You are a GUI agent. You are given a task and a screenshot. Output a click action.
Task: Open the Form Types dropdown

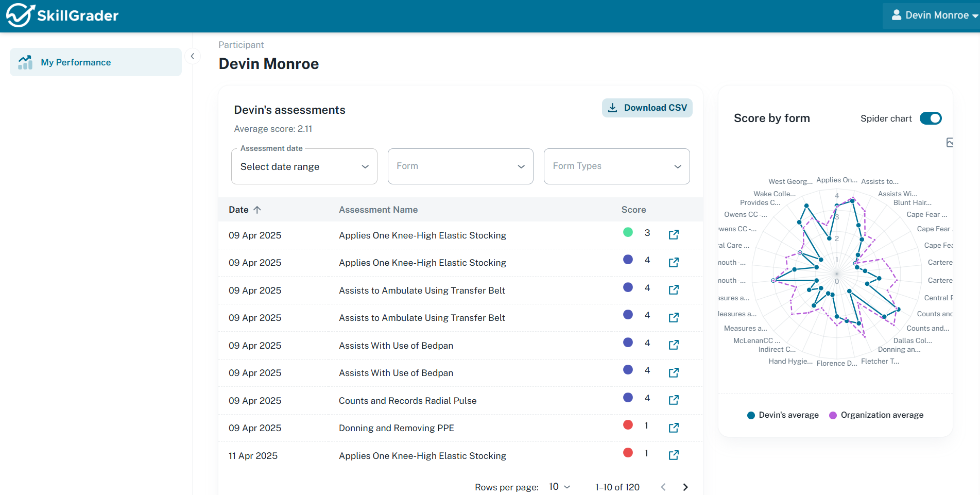click(616, 166)
